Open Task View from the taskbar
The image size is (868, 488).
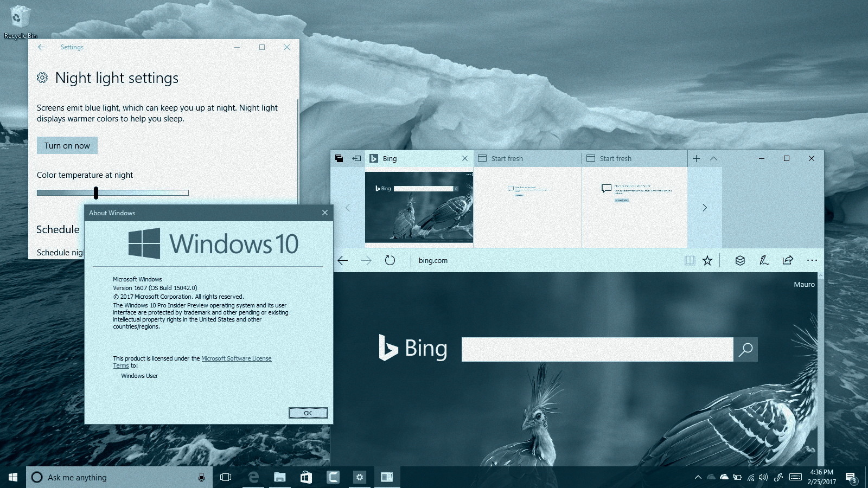[x=226, y=477]
